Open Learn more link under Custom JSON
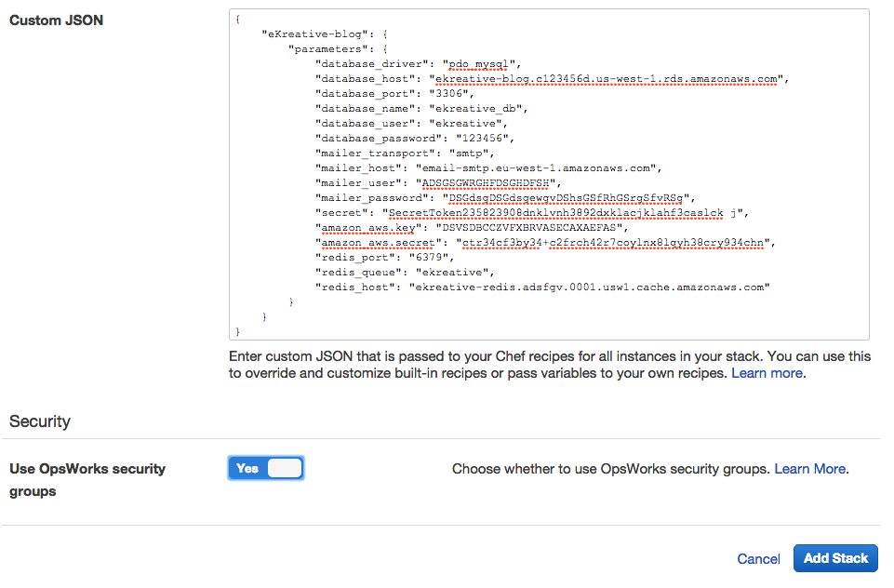 click(767, 373)
